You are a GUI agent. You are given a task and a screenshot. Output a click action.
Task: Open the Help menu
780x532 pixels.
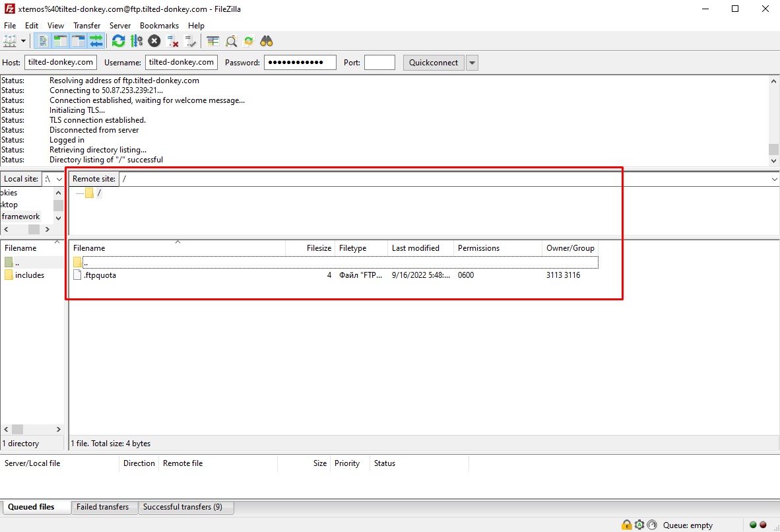196,25
